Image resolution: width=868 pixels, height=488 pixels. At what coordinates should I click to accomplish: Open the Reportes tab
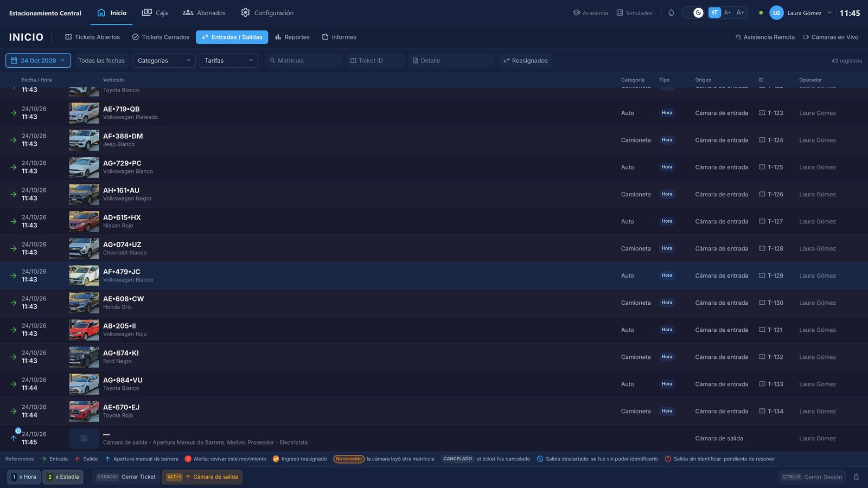[x=292, y=37]
